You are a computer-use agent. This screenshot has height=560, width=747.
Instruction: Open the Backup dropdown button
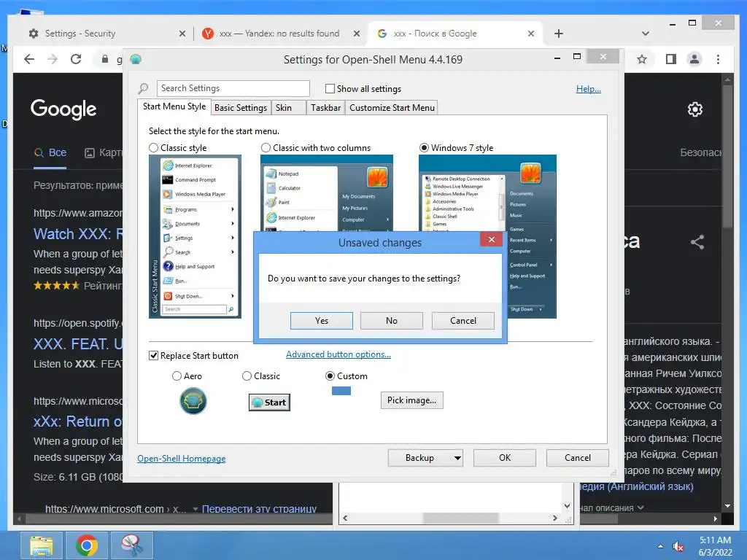pos(425,458)
